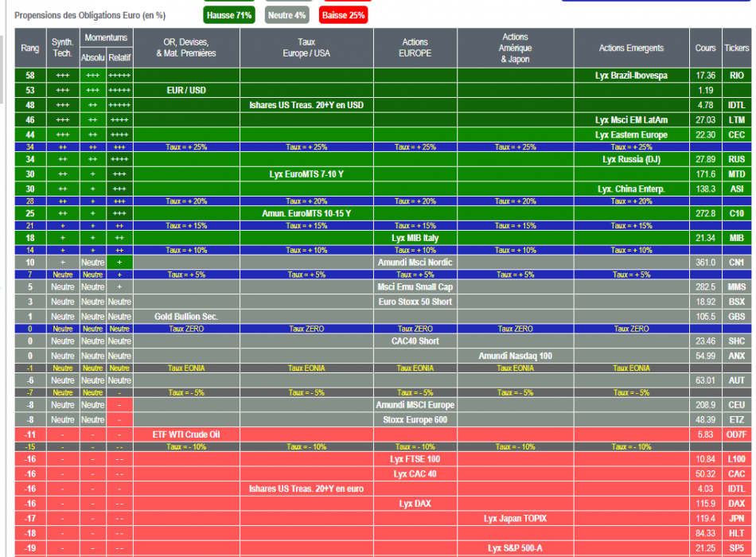The height and width of the screenshot is (557, 756).
Task: Select Amun. EuroMTS 10-15 Y cell
Action: (306, 213)
